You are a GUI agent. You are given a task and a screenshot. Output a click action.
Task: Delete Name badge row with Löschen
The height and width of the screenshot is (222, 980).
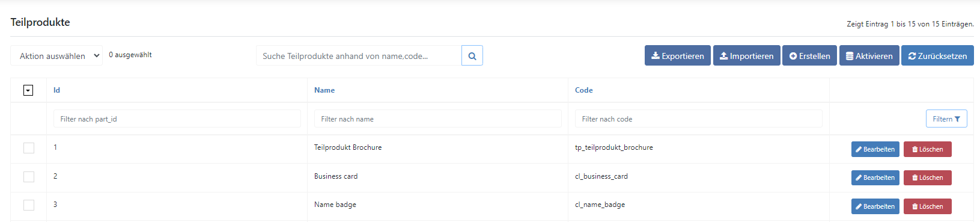pos(928,206)
